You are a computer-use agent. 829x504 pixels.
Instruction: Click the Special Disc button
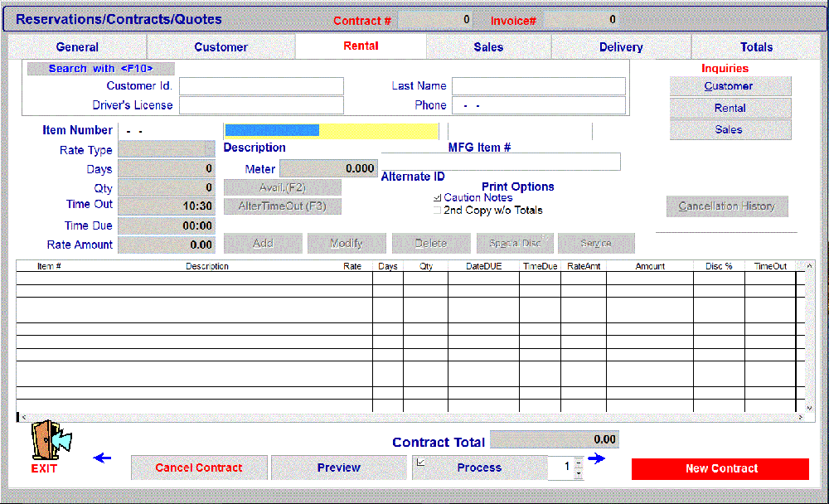(515, 243)
